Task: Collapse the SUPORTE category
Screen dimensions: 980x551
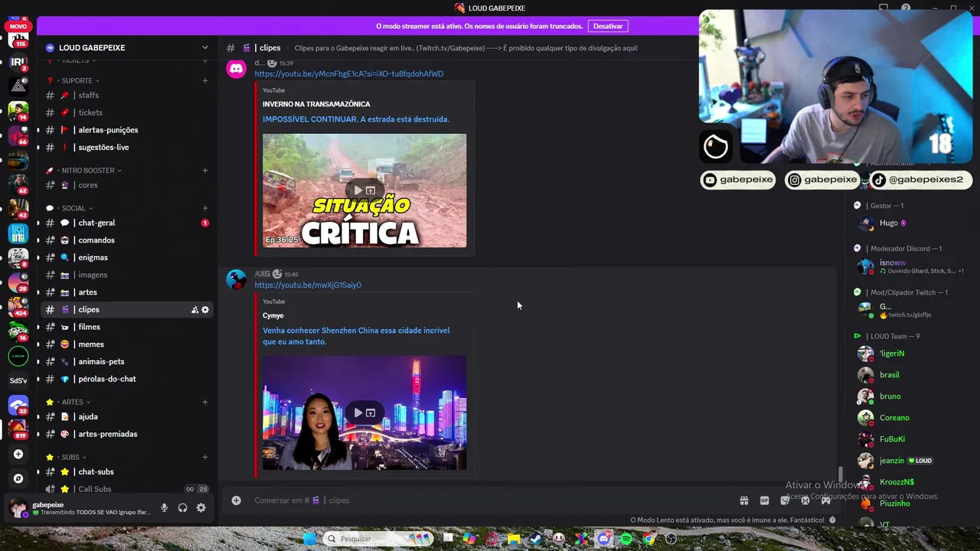Action: pyautogui.click(x=80, y=80)
